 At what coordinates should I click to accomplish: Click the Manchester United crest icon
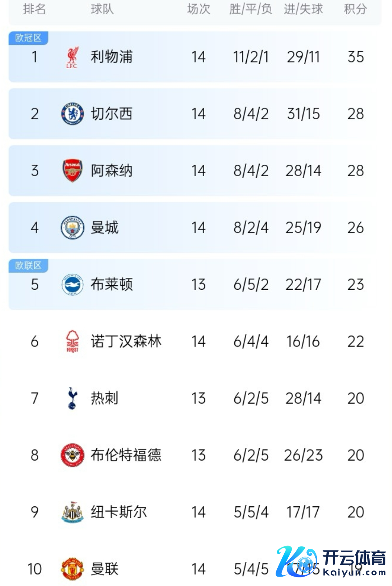[72, 568]
